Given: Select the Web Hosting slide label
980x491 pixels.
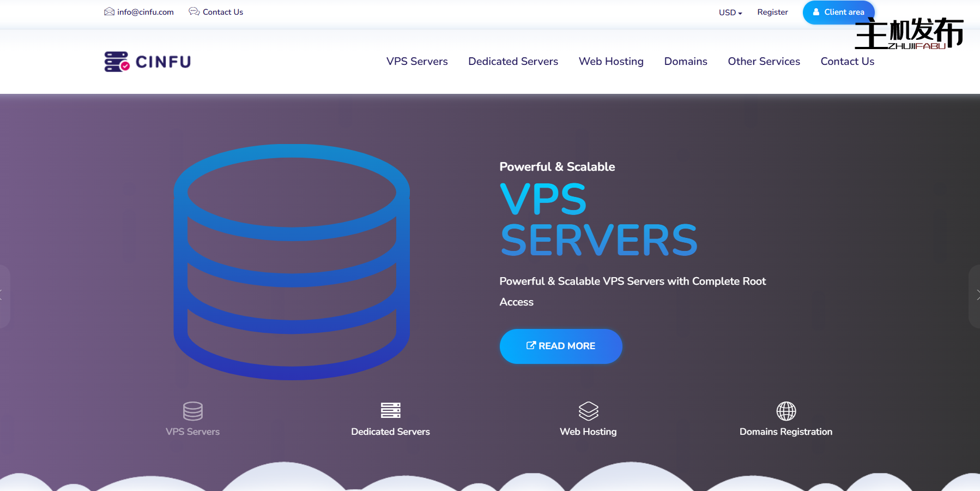Looking at the screenshot, I should coord(589,432).
